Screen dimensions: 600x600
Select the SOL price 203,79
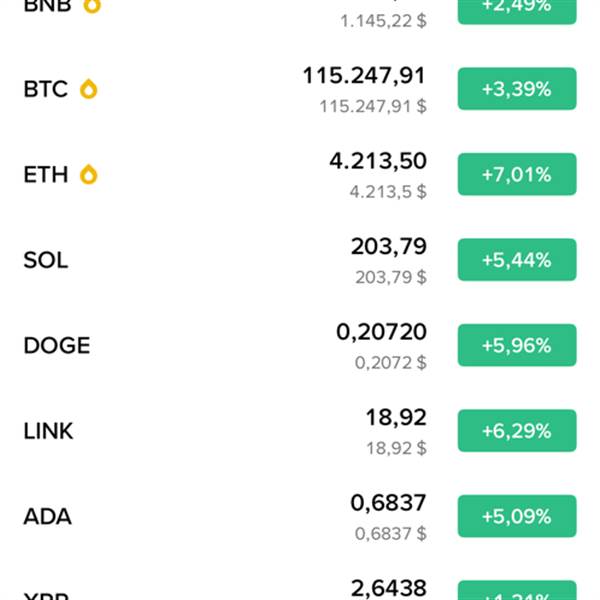pos(388,247)
